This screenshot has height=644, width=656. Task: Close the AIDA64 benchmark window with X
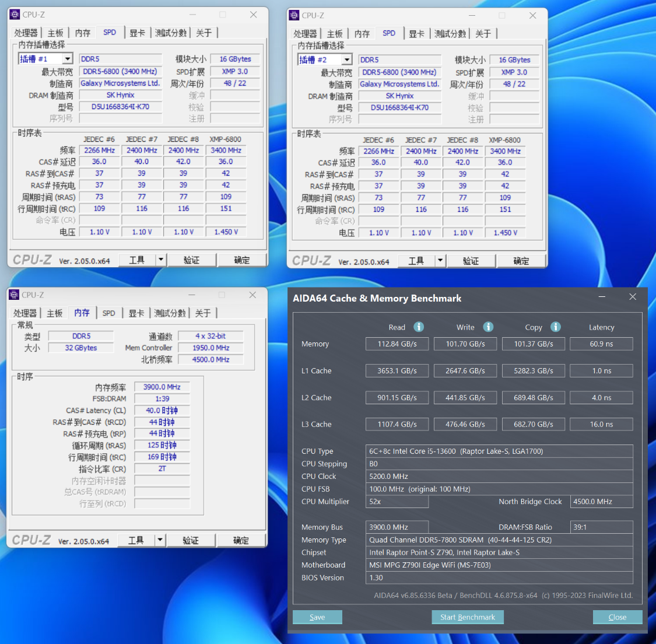point(633,297)
